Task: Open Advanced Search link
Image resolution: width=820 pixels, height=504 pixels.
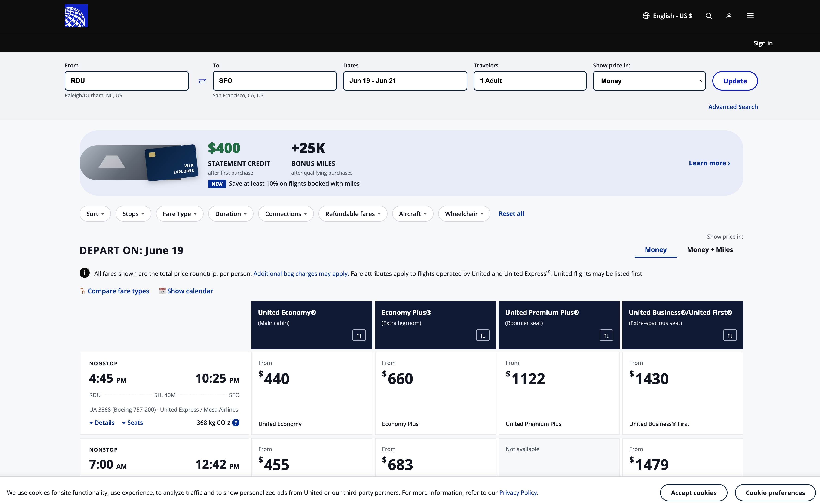Action: pyautogui.click(x=733, y=107)
